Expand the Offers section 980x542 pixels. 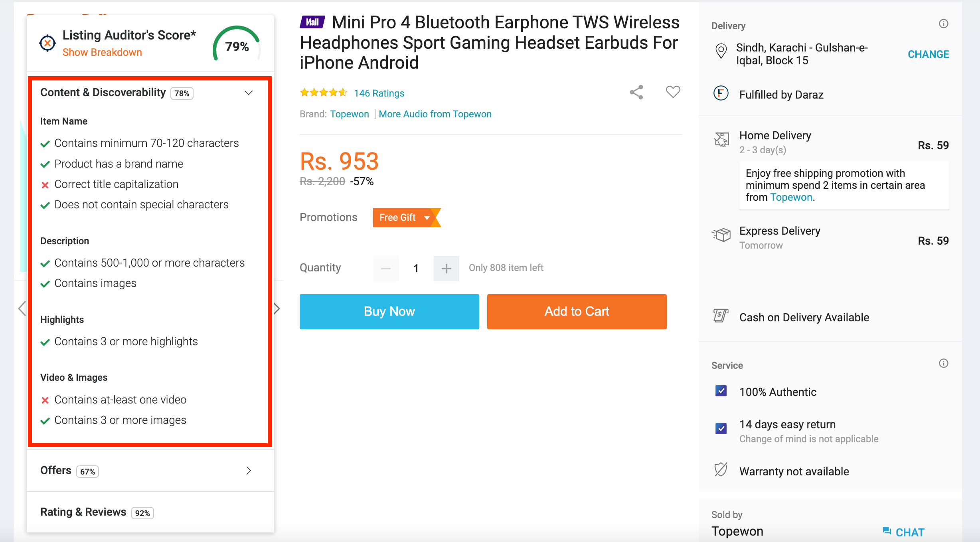[x=150, y=471]
